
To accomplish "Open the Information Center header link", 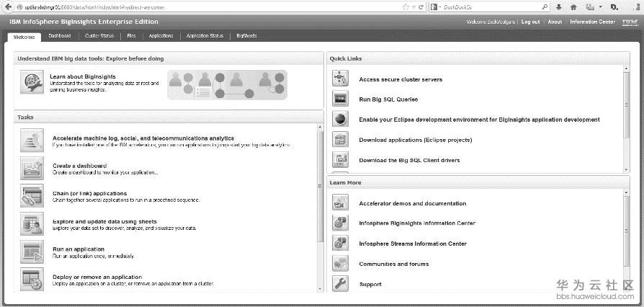I will tap(593, 22).
